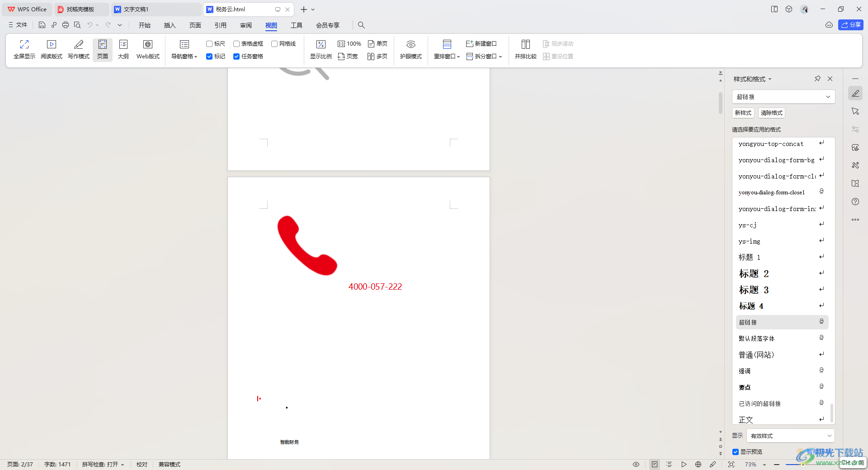Image resolution: width=868 pixels, height=470 pixels.
Task: Switch to reading layout view
Action: tap(52, 50)
